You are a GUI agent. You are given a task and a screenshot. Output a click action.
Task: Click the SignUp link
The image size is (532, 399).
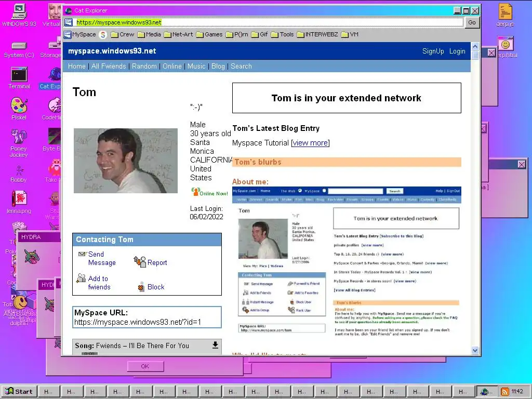click(433, 51)
